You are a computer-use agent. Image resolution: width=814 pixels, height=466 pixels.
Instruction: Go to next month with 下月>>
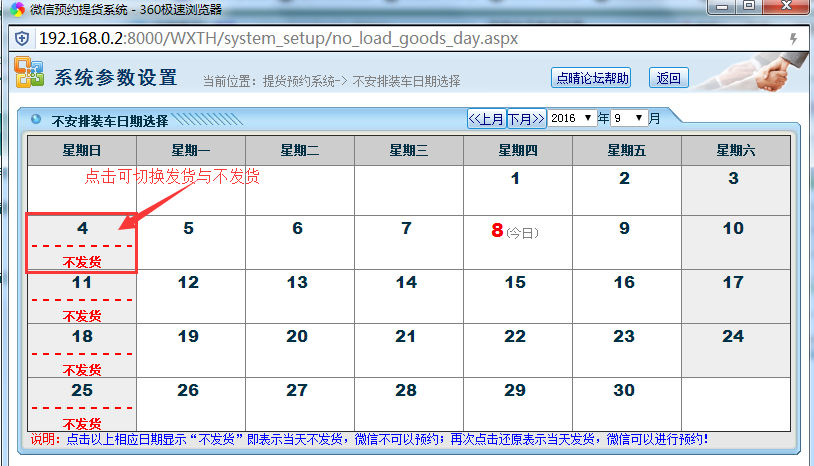click(526, 119)
